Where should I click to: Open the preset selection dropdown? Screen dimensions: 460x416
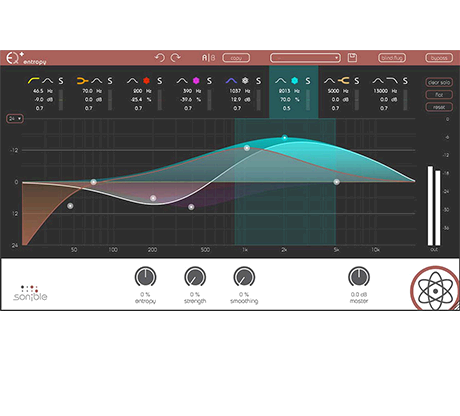coord(305,58)
